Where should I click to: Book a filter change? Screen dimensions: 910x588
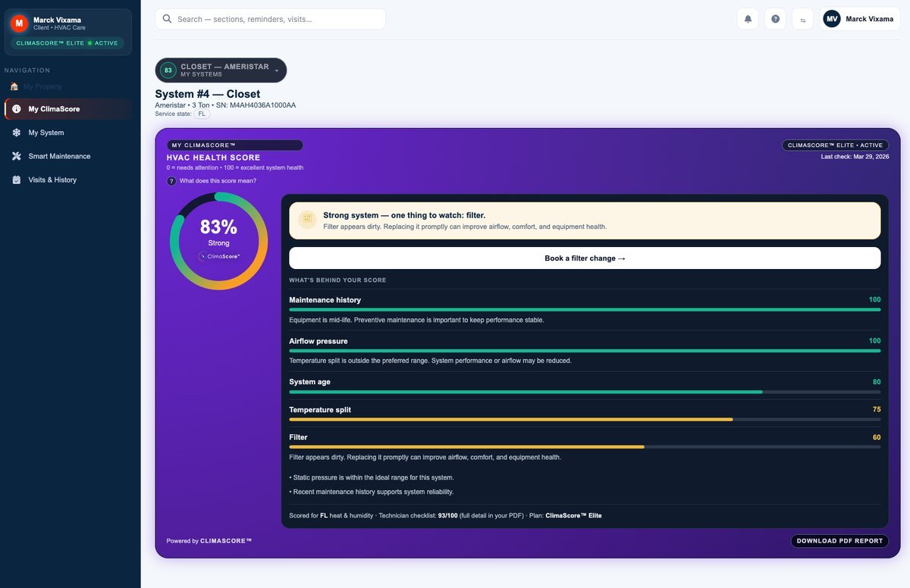pos(585,258)
